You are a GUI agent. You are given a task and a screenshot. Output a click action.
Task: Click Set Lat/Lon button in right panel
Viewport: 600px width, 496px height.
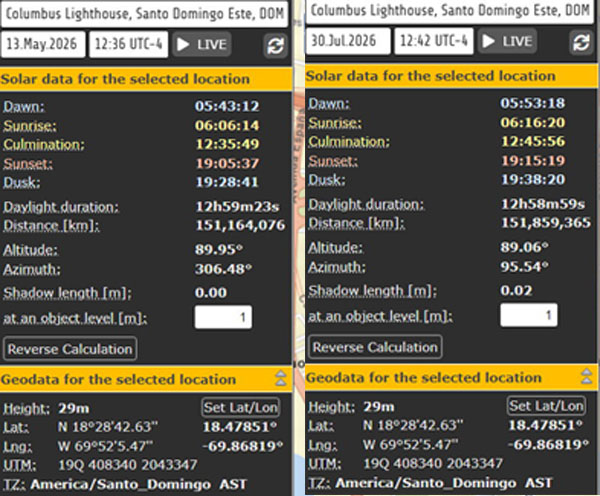point(546,406)
